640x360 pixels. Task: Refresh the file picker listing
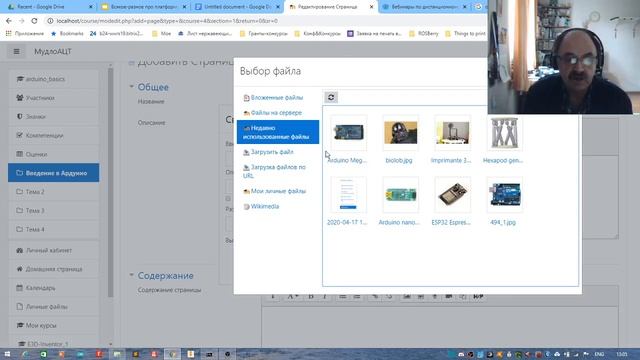tap(331, 97)
